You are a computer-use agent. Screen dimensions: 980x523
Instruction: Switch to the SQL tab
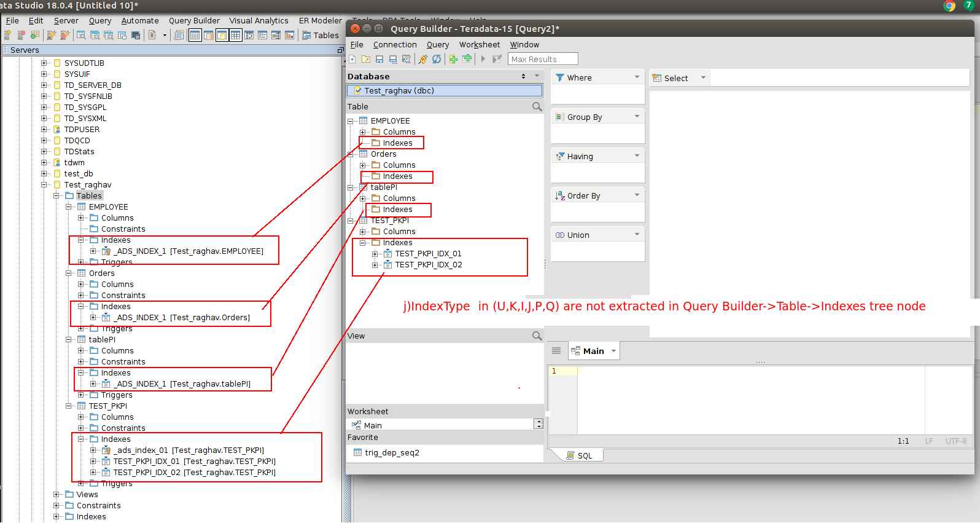point(580,455)
